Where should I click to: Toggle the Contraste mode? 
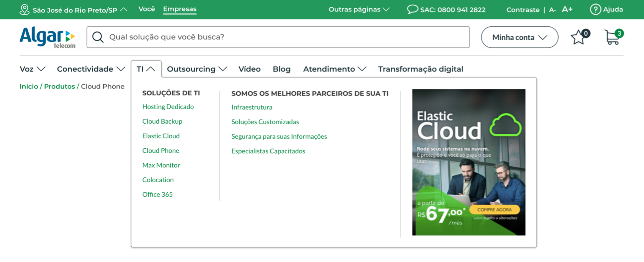(523, 10)
